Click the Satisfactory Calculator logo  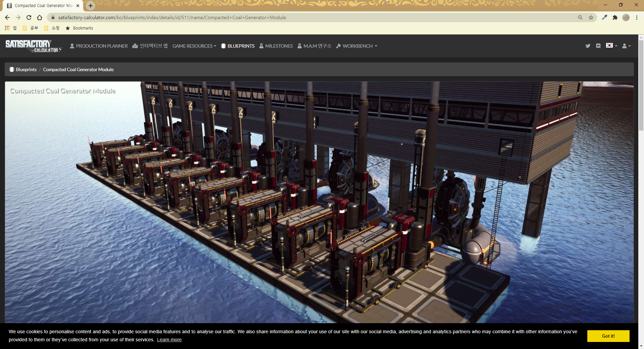click(x=34, y=46)
